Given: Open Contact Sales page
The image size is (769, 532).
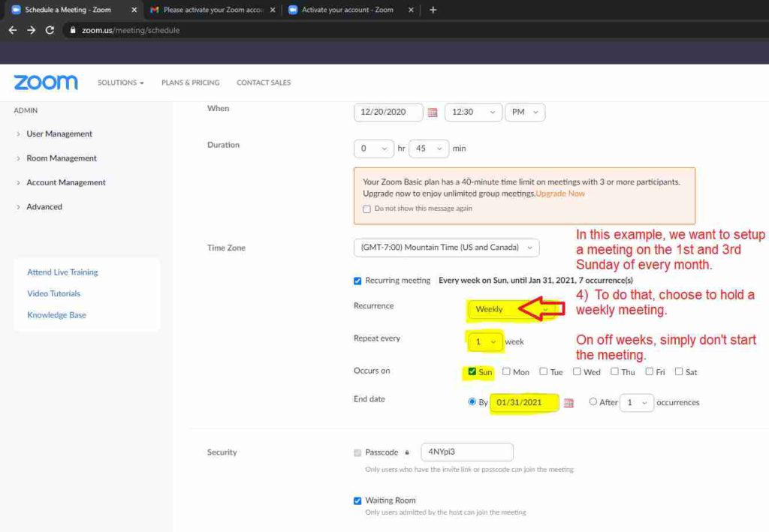Looking at the screenshot, I should pyautogui.click(x=264, y=83).
